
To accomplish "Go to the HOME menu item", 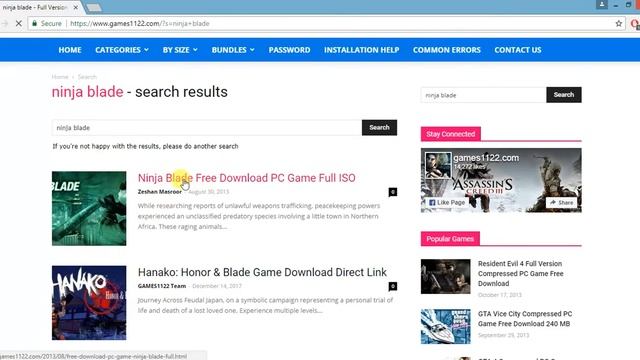I will [x=70, y=50].
